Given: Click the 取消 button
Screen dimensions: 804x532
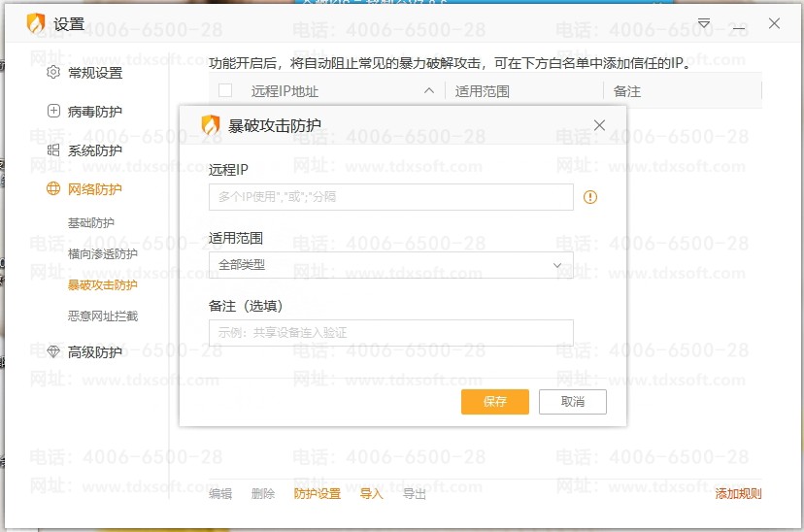Looking at the screenshot, I should pyautogui.click(x=573, y=402).
